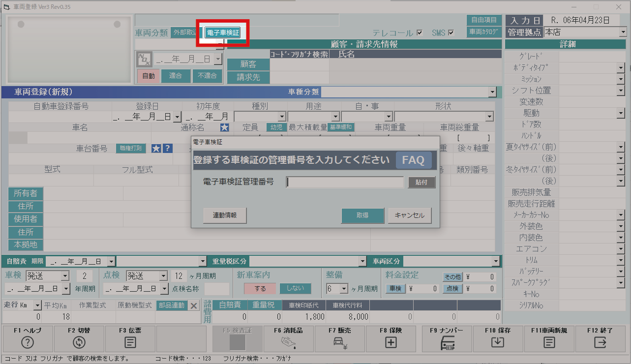This screenshot has height=364, width=631.
Task: Click the 電子車検証 button at top
Action: coord(223,33)
